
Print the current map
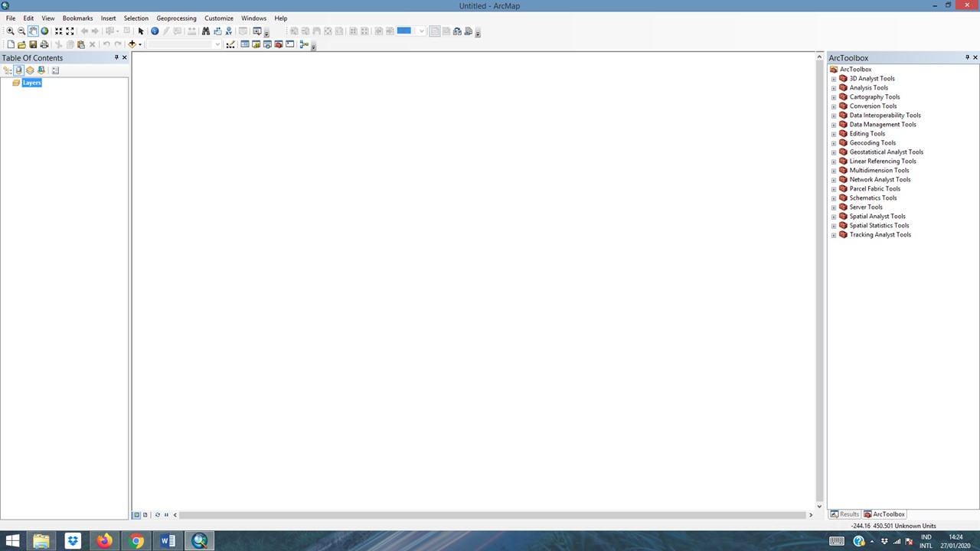pos(44,44)
